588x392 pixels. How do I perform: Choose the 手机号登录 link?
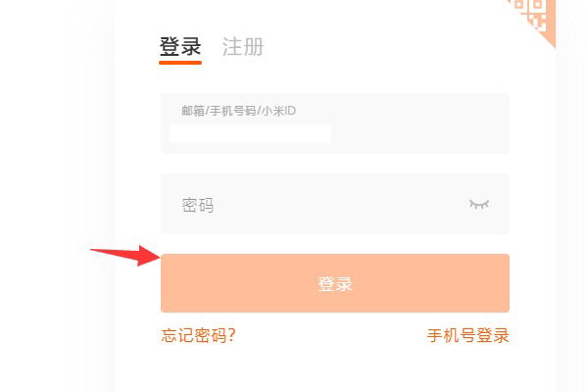(x=467, y=335)
